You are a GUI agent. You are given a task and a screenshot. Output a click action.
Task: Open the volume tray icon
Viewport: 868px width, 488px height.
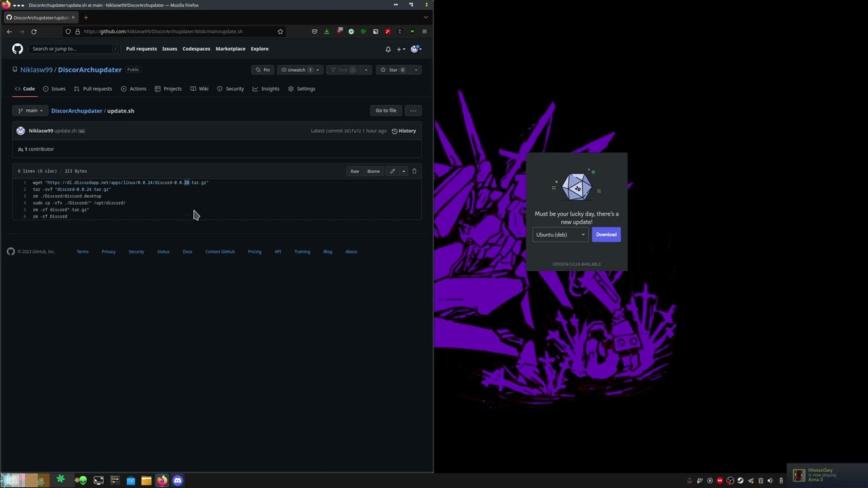[770, 481]
